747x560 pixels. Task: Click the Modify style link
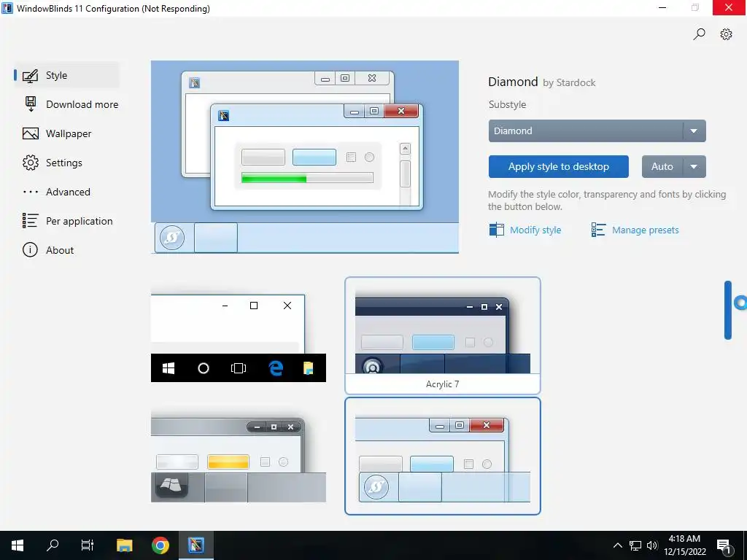tap(535, 230)
